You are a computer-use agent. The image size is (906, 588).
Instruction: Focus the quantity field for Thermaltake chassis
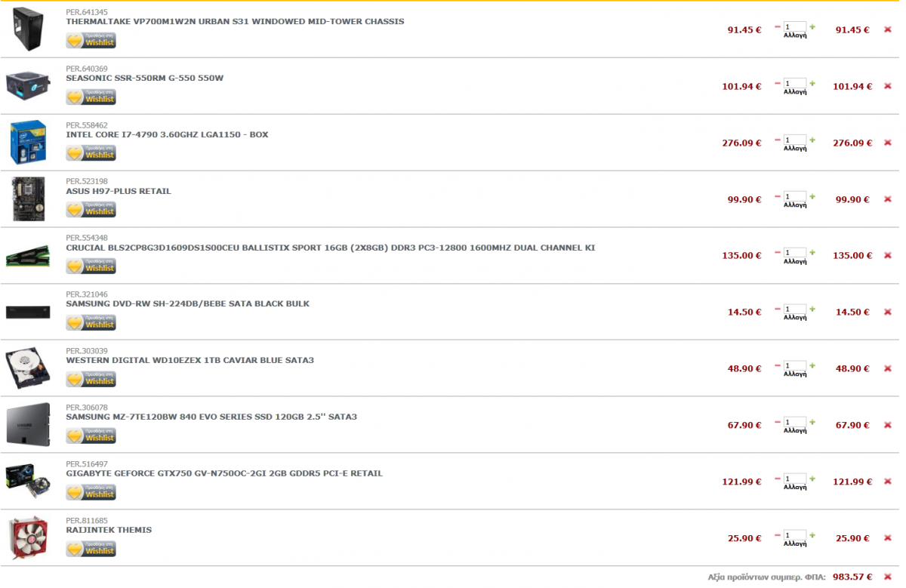click(x=795, y=26)
